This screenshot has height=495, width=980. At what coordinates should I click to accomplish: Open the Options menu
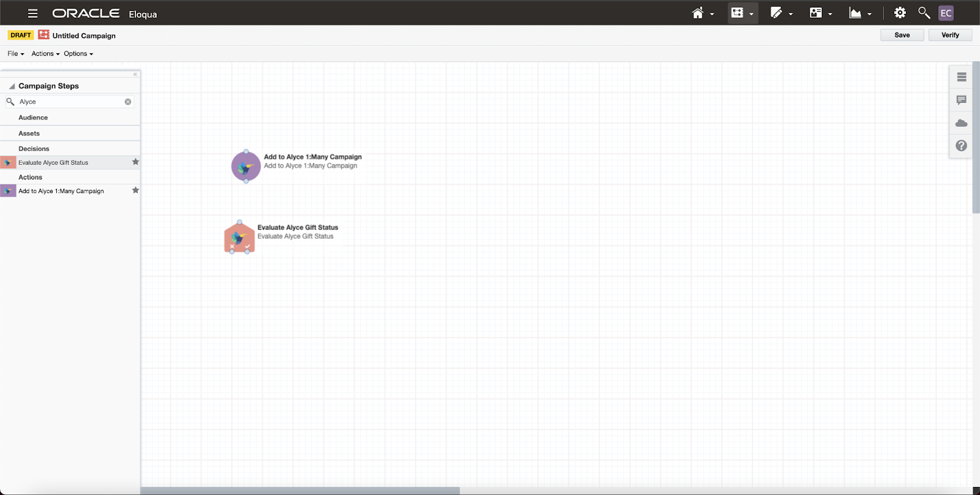click(x=78, y=54)
